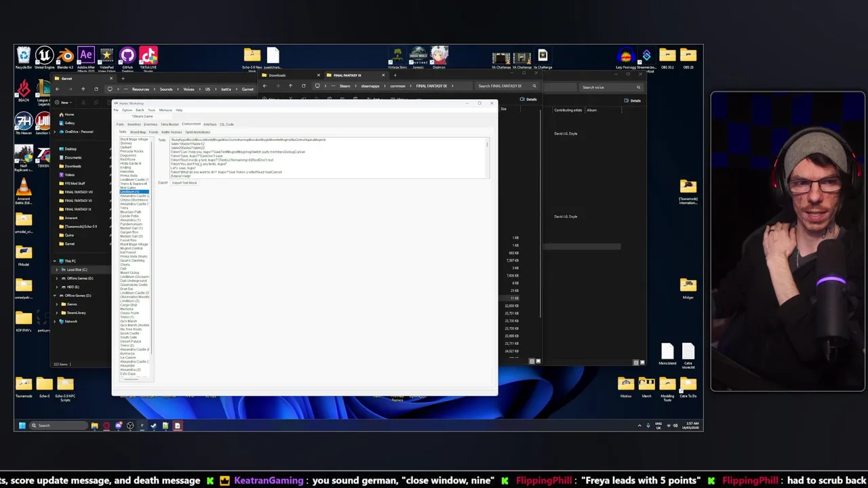Image resolution: width=868 pixels, height=488 pixels.
Task: Open File Explorer from the taskbar
Action: [94, 426]
